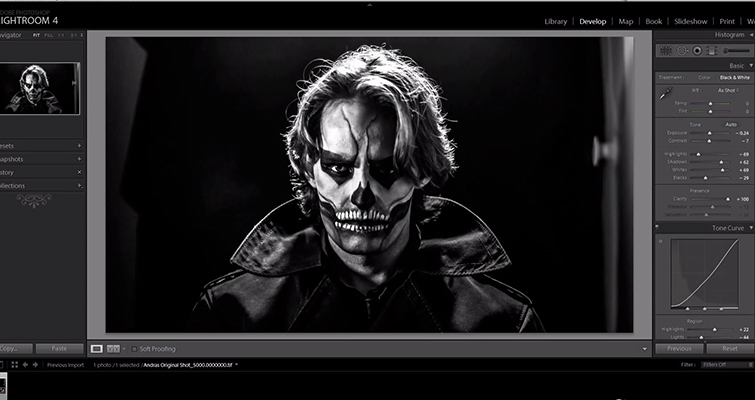Screen dimensions: 755x400
Task: Set treatment to Black & White
Action: point(735,77)
